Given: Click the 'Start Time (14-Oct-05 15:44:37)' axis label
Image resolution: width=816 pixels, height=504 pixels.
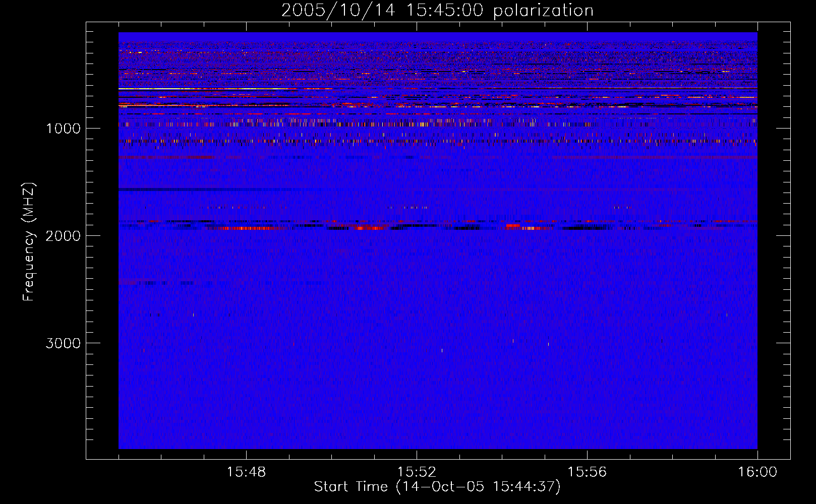Looking at the screenshot, I should 437,487.
